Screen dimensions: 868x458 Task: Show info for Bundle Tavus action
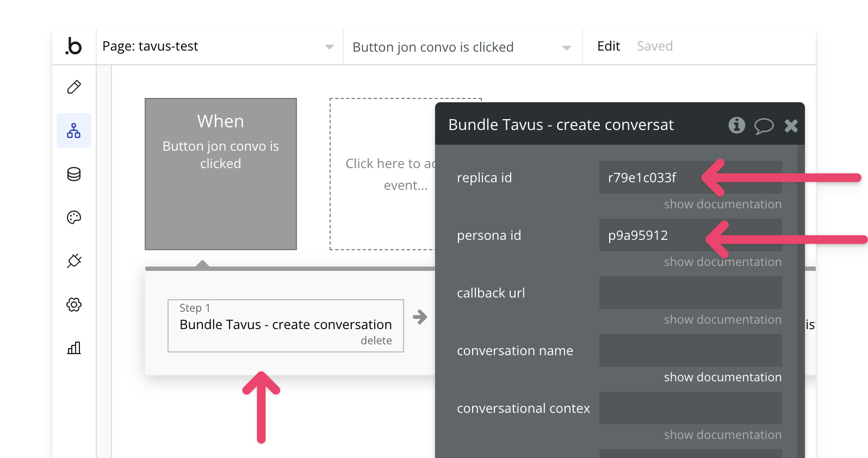point(737,125)
